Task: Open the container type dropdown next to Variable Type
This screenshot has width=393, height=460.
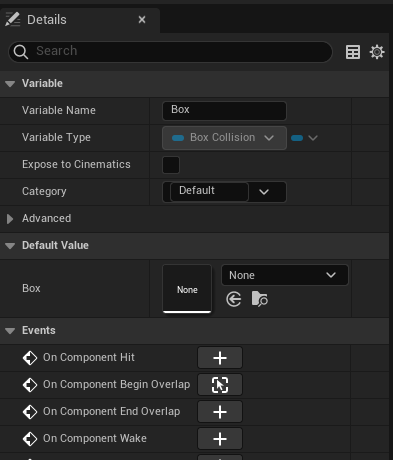Action: click(x=304, y=138)
